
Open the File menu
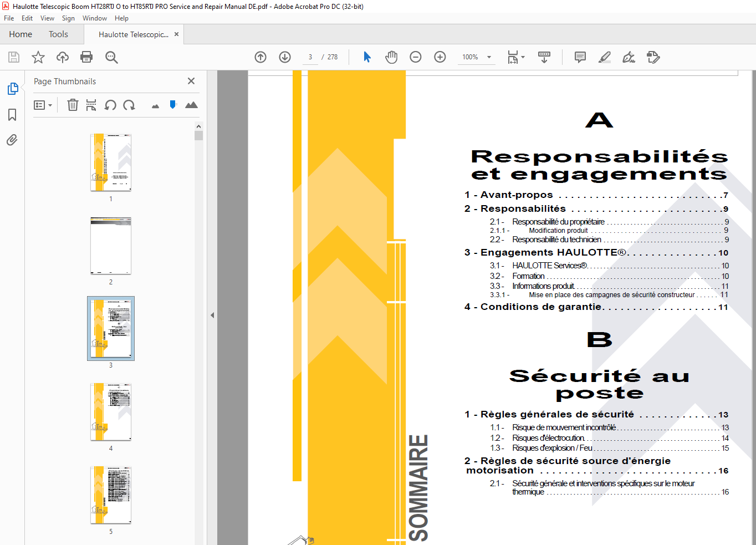pyautogui.click(x=9, y=18)
